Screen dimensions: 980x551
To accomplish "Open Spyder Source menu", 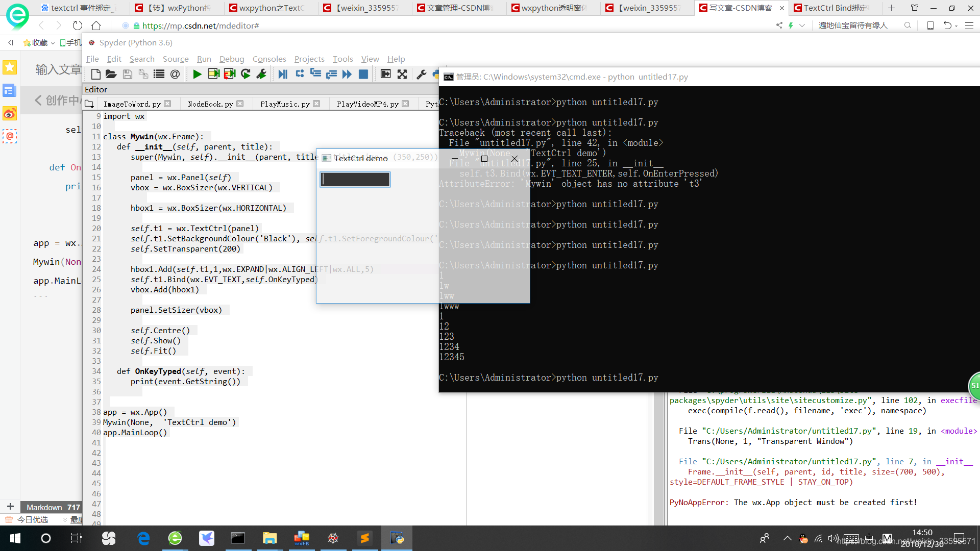I will click(176, 59).
